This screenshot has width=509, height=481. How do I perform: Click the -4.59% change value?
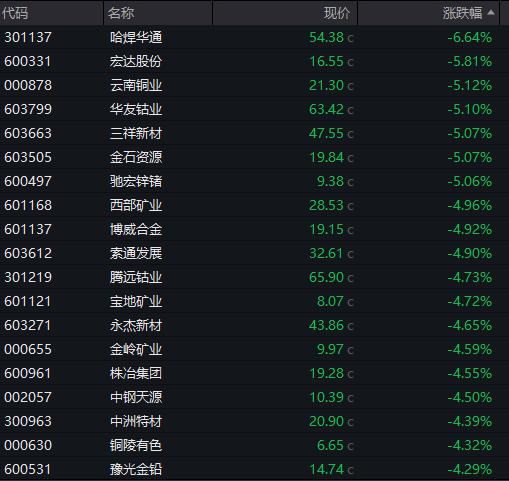(x=469, y=349)
